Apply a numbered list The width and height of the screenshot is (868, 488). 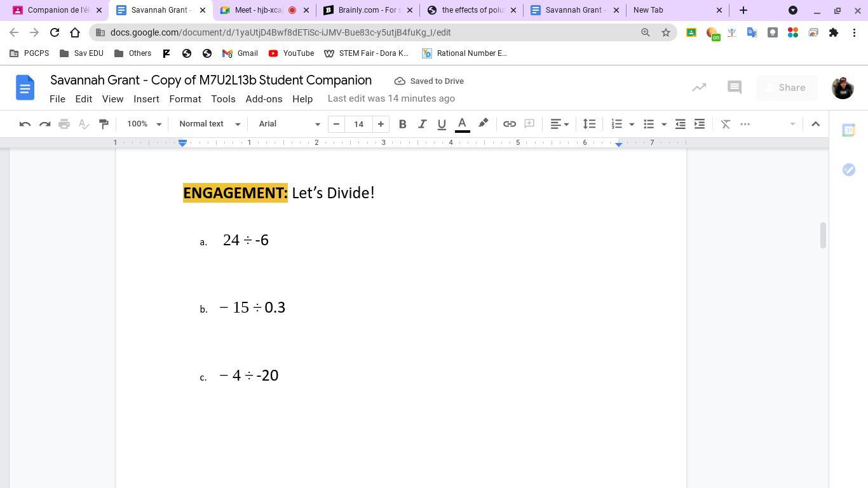616,124
